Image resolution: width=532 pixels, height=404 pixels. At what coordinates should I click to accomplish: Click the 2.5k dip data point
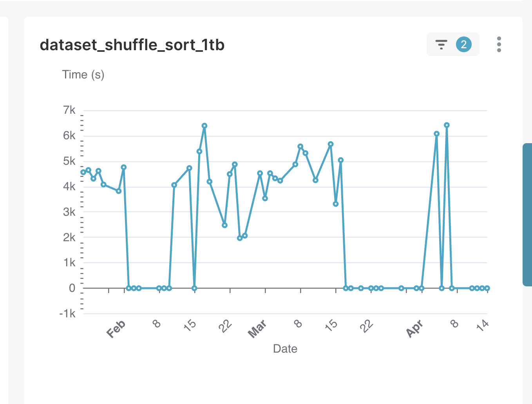pos(224,225)
